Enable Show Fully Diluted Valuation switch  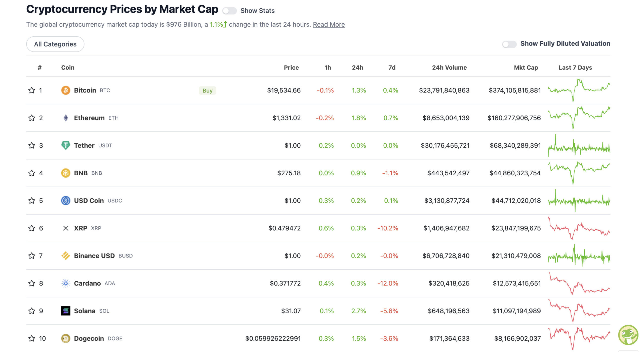[509, 44]
